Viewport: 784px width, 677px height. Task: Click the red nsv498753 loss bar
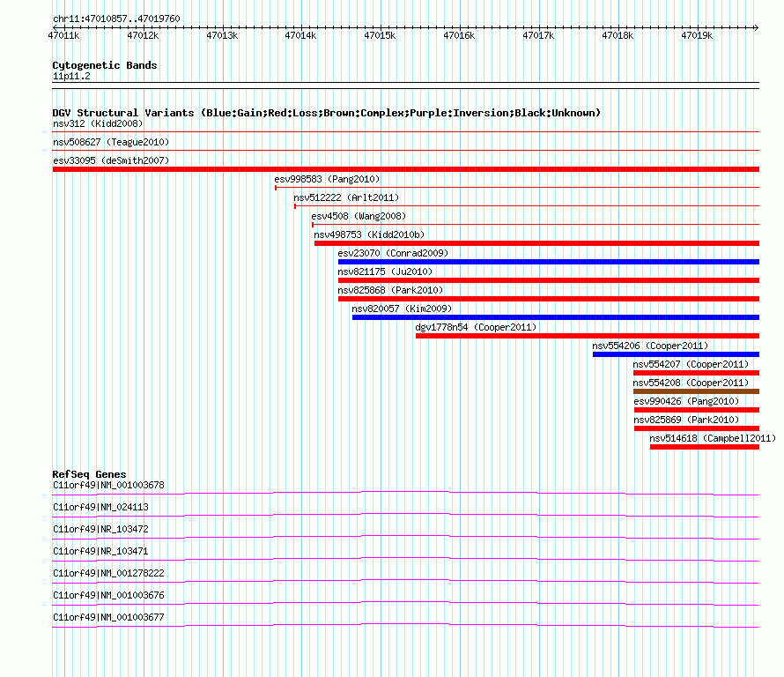[536, 243]
